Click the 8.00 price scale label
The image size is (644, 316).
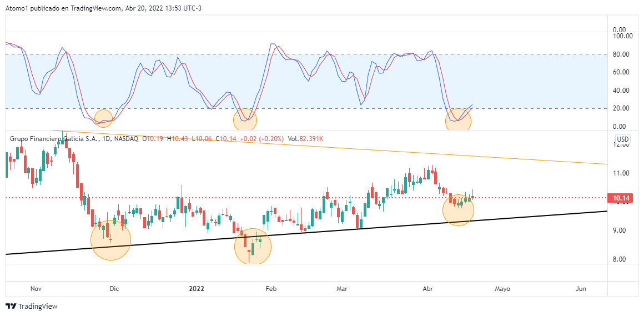coord(620,259)
